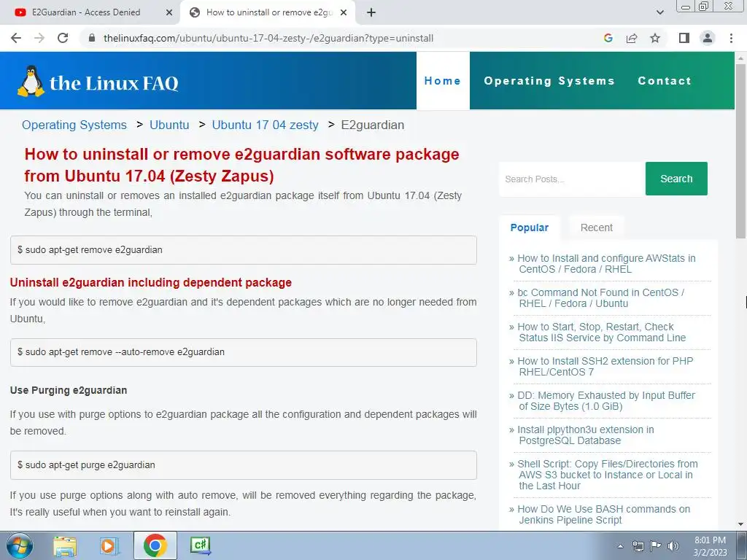Click the scrollbar up arrow
This screenshot has width=747, height=560.
(x=740, y=58)
